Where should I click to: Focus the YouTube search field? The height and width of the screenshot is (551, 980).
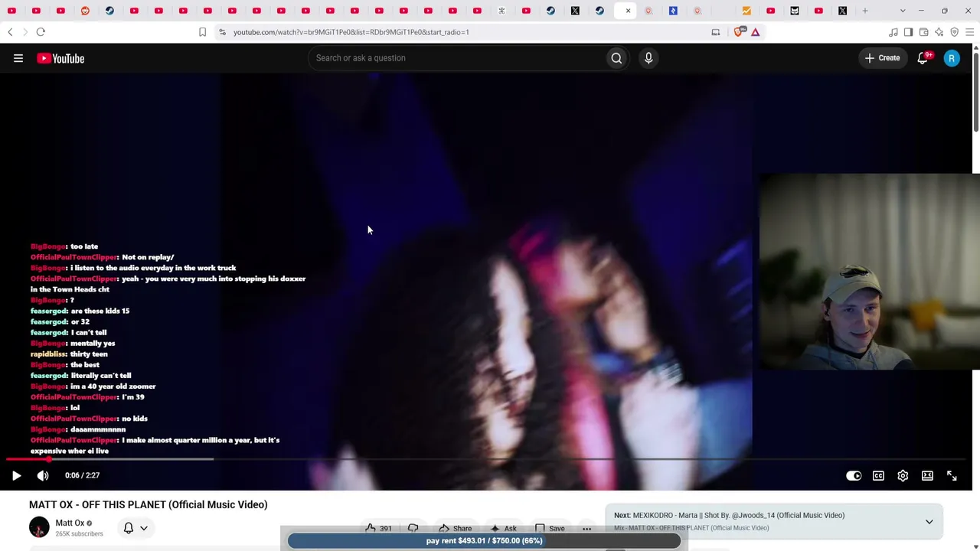456,58
